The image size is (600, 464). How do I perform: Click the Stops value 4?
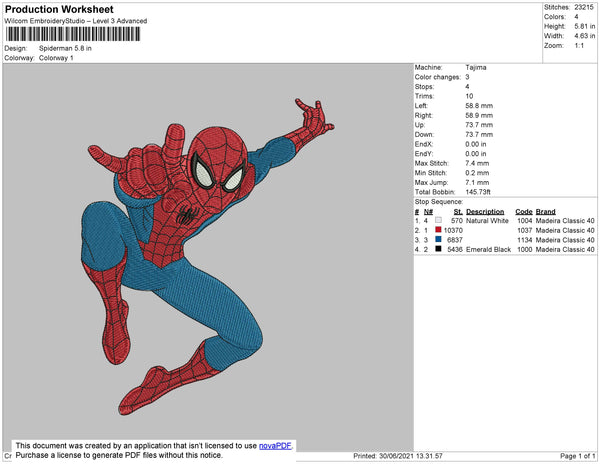click(x=467, y=86)
